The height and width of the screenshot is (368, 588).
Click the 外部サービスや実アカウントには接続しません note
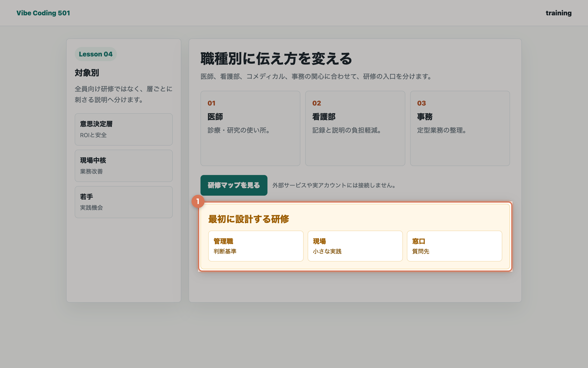tap(335, 185)
